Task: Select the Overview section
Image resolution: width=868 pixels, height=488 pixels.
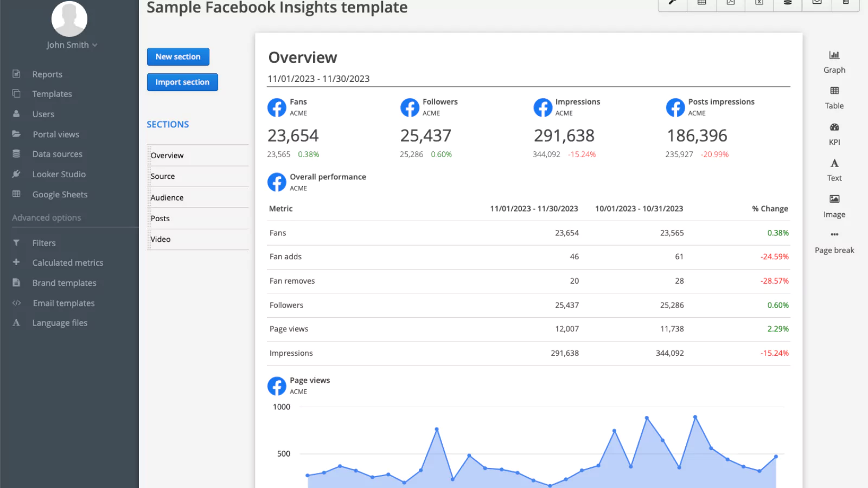Action: coord(198,155)
